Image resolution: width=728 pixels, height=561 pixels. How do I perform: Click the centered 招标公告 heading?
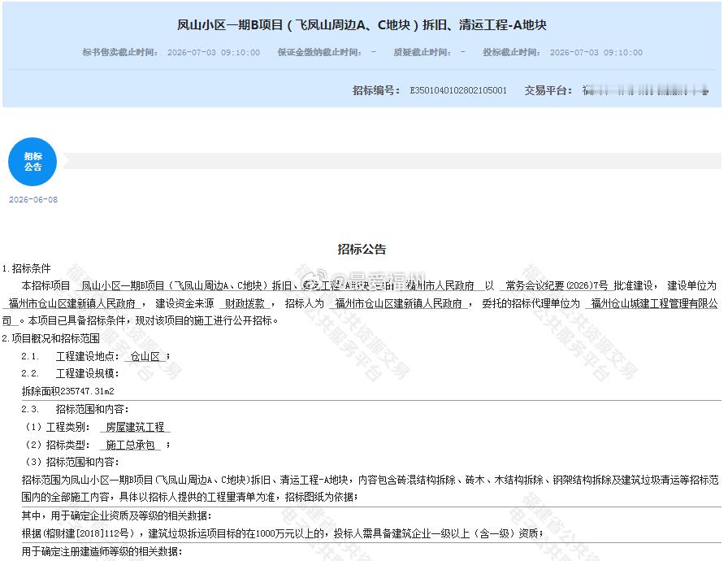(x=362, y=250)
